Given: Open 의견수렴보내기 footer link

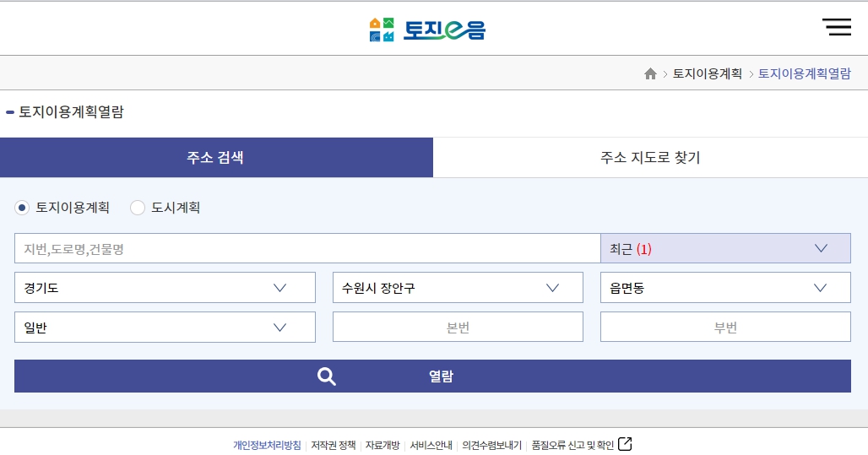Looking at the screenshot, I should coord(491,445).
